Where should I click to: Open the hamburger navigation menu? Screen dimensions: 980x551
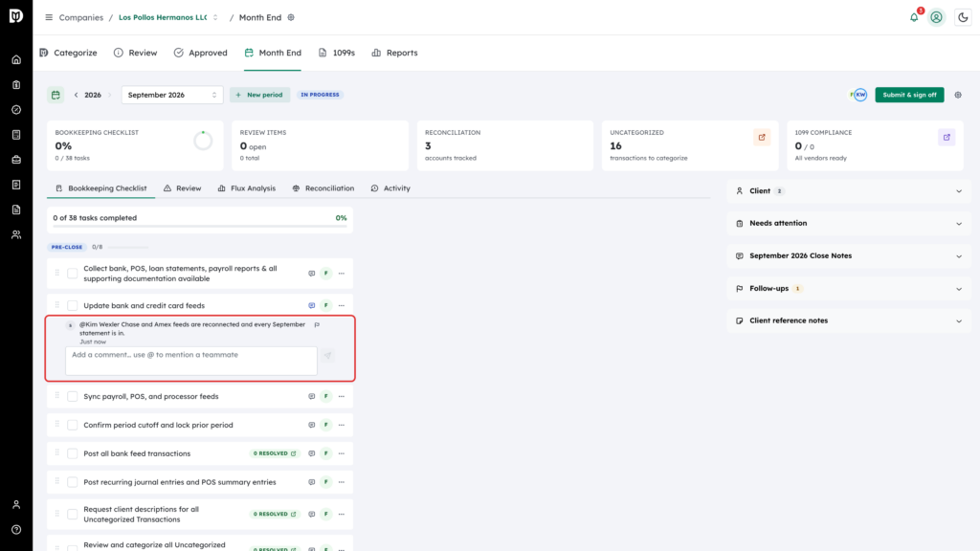(x=49, y=17)
